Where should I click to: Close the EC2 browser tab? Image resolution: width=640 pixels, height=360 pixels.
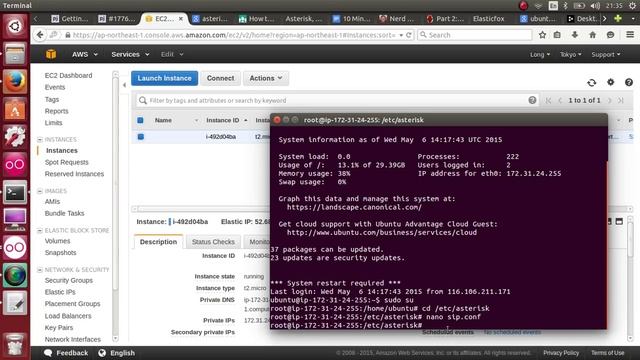tap(181, 18)
